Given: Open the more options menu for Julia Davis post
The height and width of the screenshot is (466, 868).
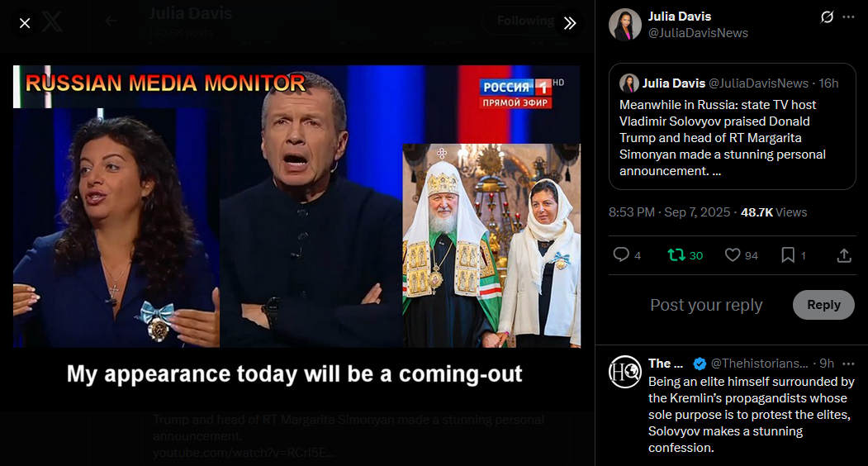Looking at the screenshot, I should (848, 17).
